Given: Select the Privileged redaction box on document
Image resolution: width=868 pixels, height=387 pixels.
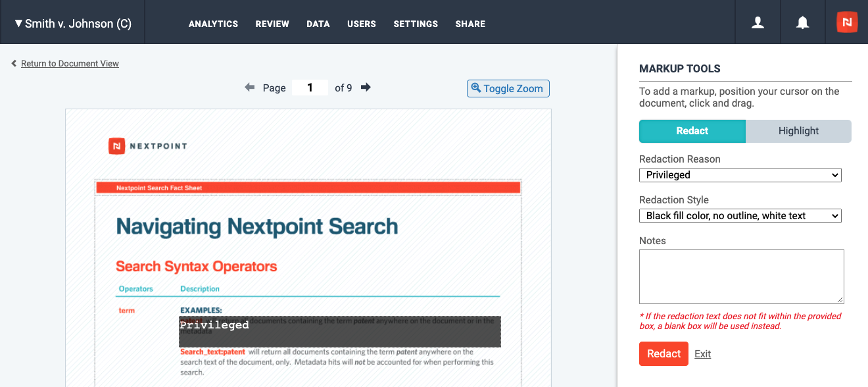Looking at the screenshot, I should (x=340, y=332).
